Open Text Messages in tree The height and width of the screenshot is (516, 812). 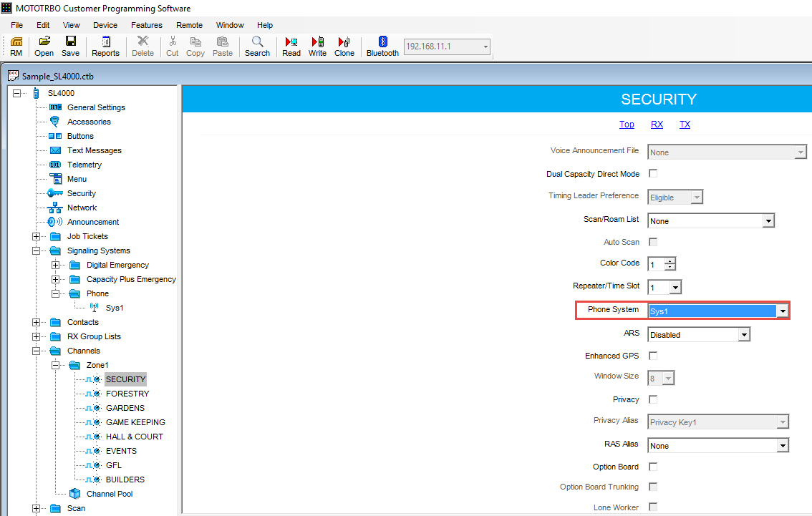pos(95,150)
